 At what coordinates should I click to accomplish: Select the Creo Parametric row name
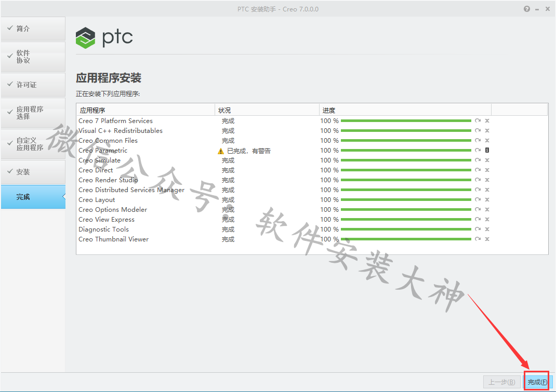[103, 150]
